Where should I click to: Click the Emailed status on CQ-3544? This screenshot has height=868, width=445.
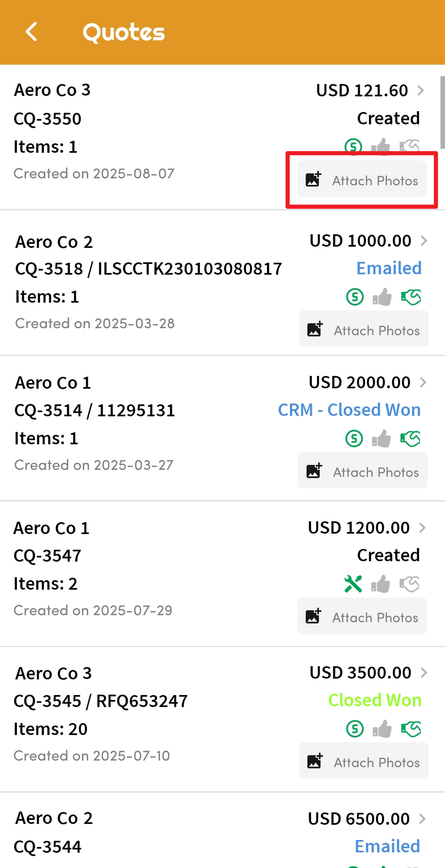(x=387, y=847)
